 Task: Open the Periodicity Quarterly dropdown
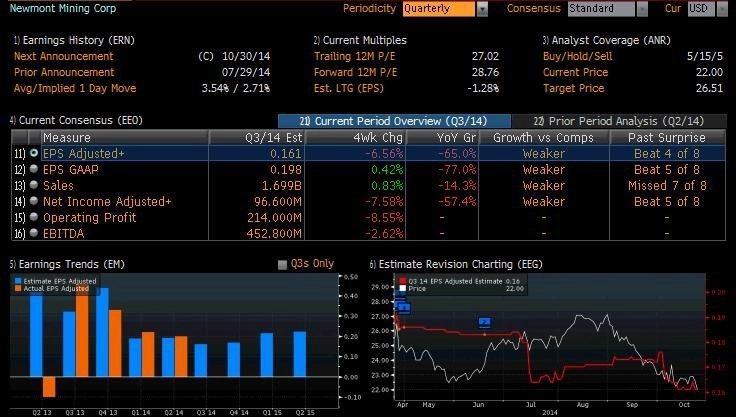(439, 8)
